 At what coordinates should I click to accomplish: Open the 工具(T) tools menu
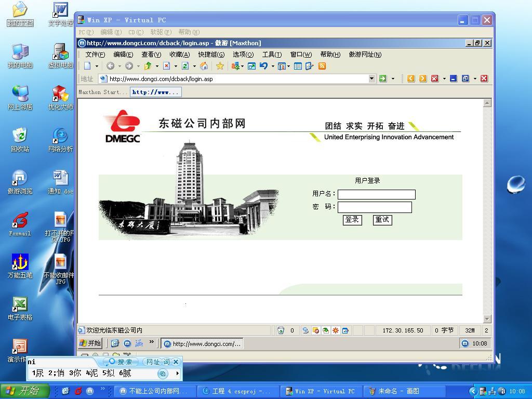coord(272,54)
